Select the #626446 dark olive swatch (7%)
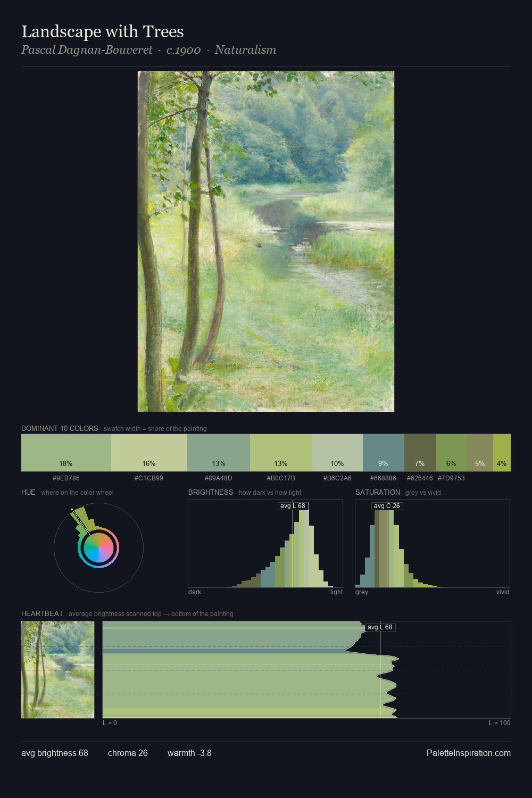The image size is (532, 798). [x=420, y=453]
